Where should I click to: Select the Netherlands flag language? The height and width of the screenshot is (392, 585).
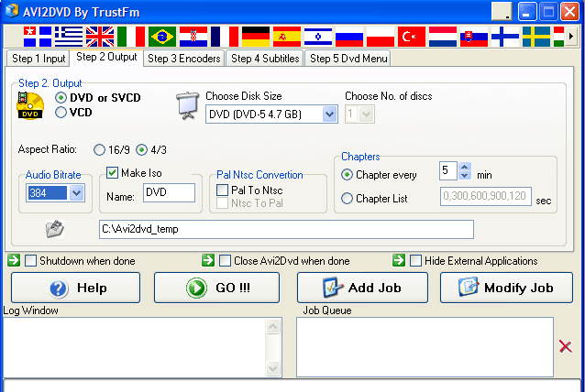(x=443, y=37)
